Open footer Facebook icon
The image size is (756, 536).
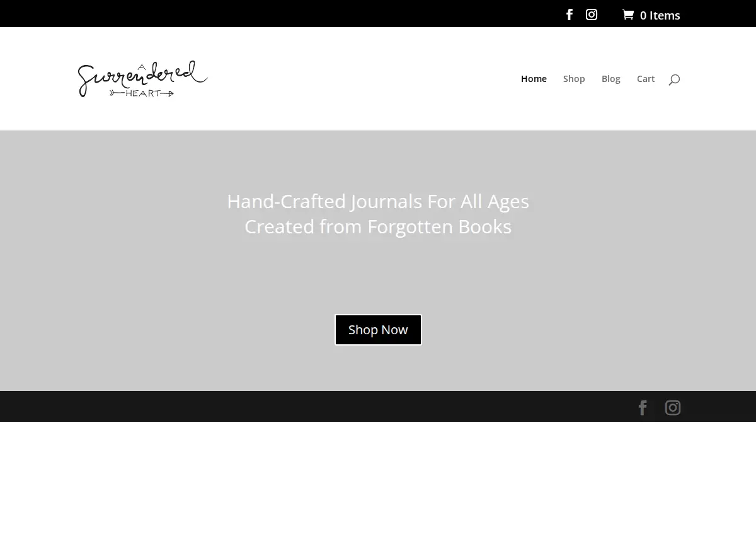tap(643, 408)
